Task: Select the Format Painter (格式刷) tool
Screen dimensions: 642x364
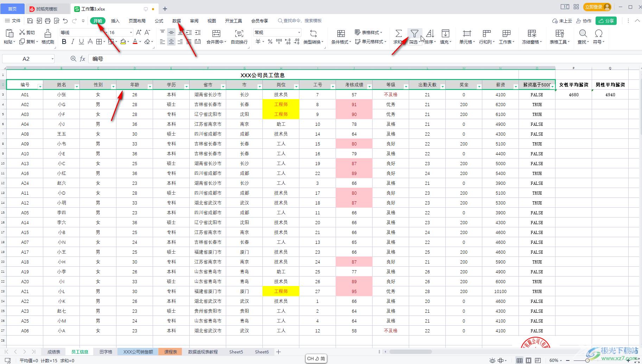Action: (x=48, y=37)
